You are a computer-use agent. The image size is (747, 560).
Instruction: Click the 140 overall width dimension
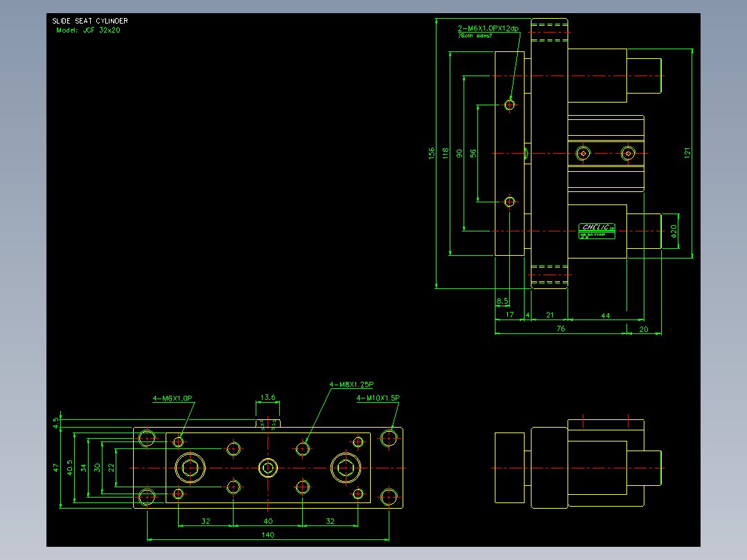pos(267,535)
